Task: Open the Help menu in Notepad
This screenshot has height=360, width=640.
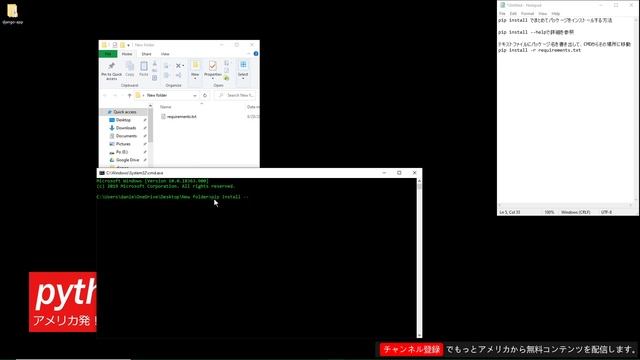Action: 556,13
